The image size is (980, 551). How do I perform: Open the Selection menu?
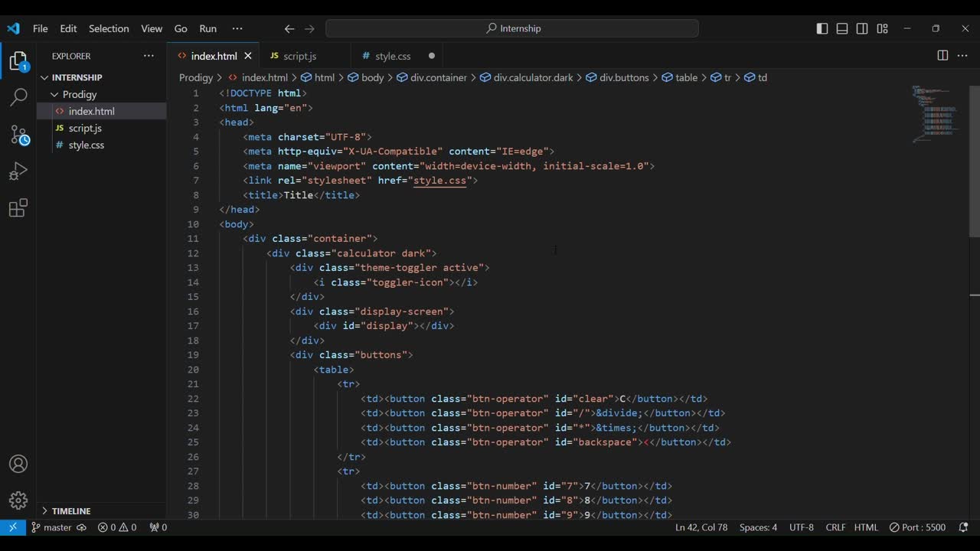click(x=109, y=28)
